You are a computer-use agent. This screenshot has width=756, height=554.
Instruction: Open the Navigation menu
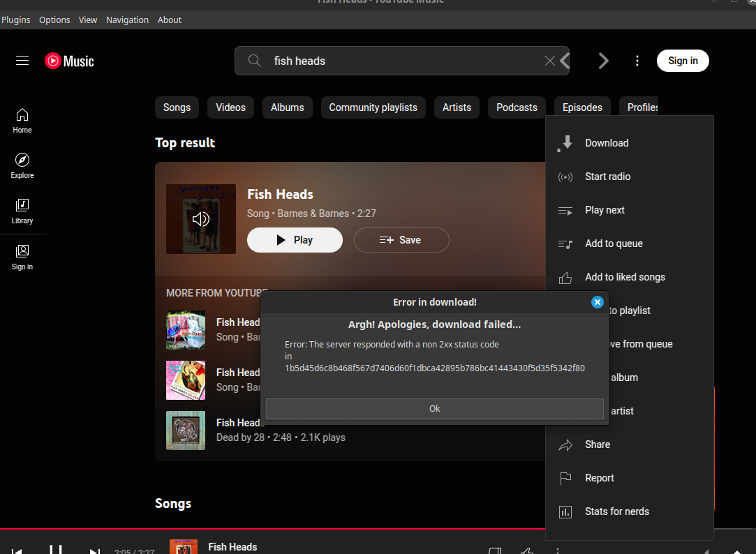tap(127, 20)
